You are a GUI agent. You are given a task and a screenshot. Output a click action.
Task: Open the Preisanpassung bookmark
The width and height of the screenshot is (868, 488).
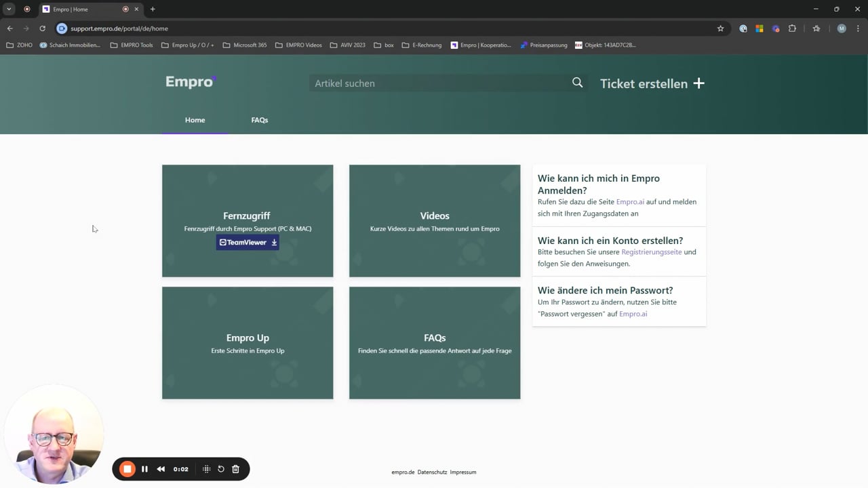click(x=544, y=45)
